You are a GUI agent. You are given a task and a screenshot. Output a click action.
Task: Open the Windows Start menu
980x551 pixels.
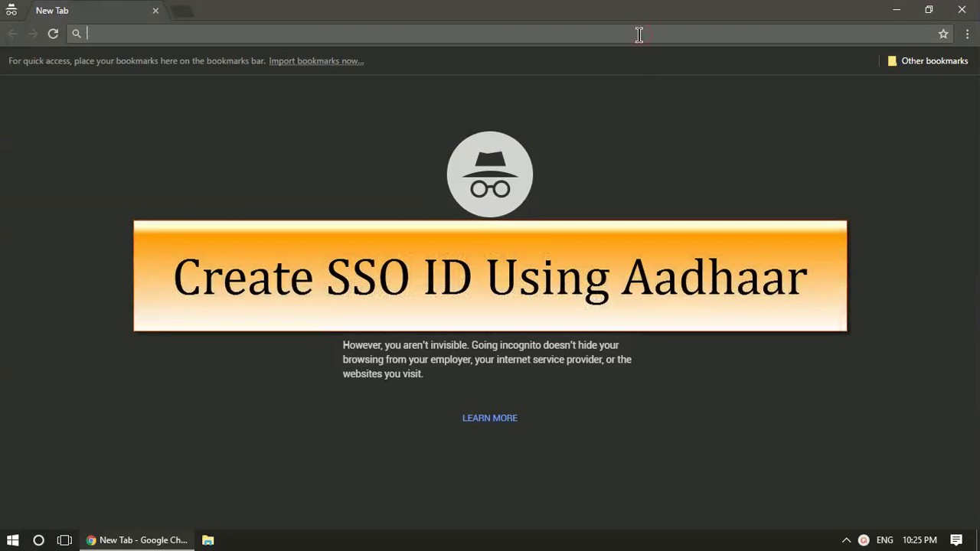tap(12, 540)
